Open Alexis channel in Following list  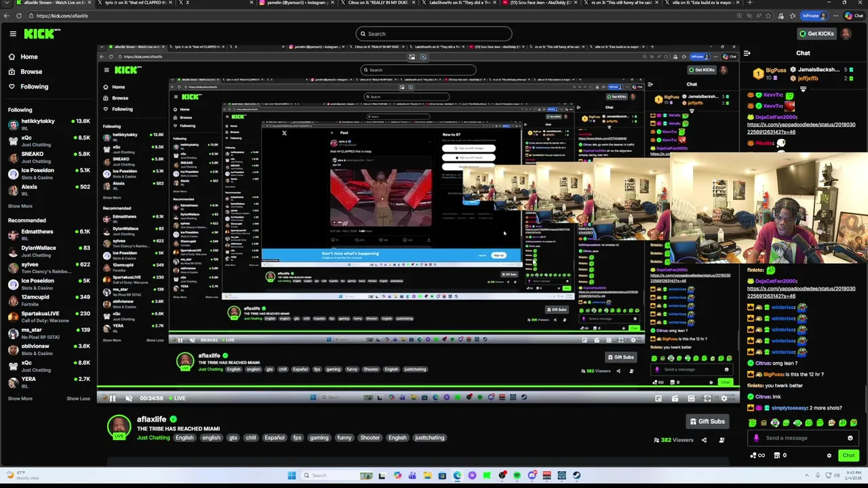pyautogui.click(x=47, y=189)
